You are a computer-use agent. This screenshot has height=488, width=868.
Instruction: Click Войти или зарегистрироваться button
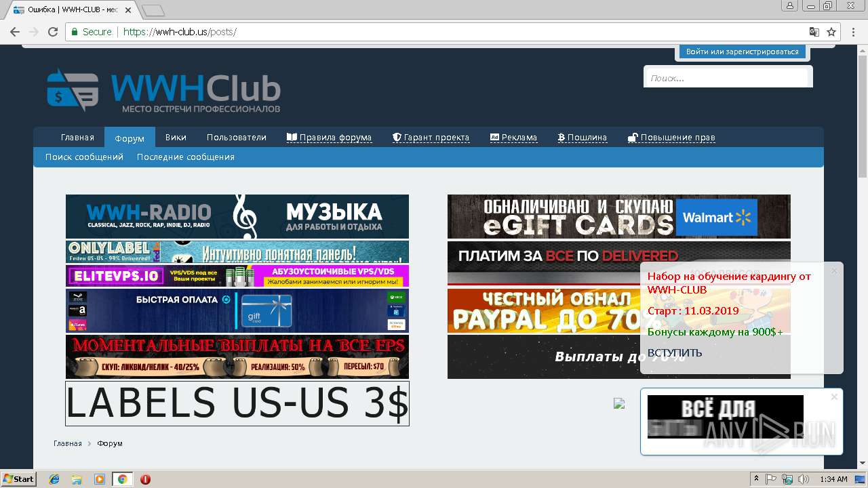click(742, 52)
